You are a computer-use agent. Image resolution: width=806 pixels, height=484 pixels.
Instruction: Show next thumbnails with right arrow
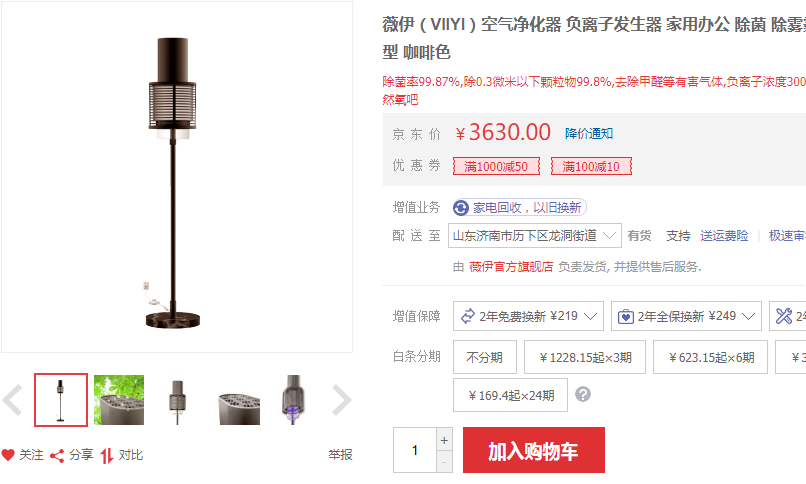tap(341, 400)
